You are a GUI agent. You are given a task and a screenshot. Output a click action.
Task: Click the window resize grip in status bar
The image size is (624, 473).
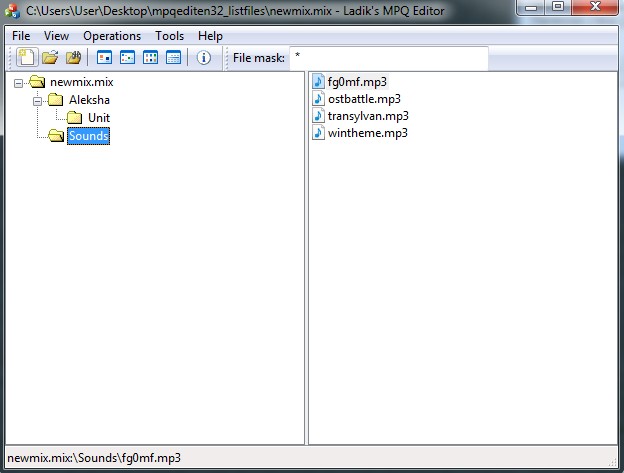coord(612,462)
